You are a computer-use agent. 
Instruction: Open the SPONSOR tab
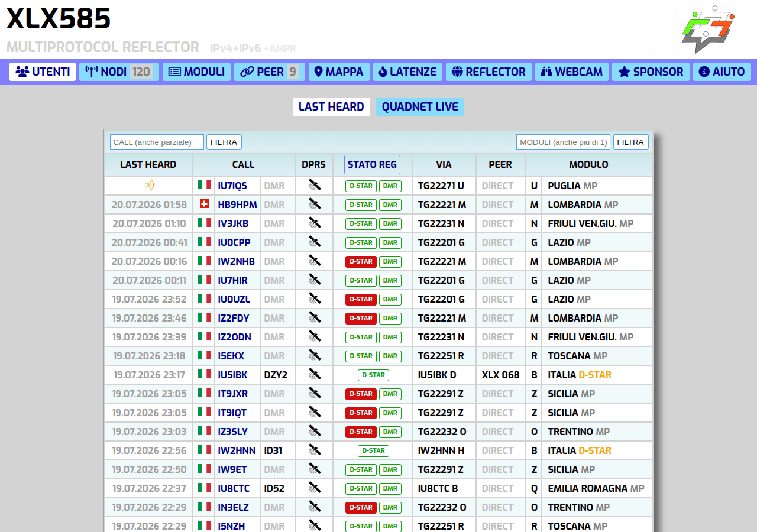click(651, 72)
